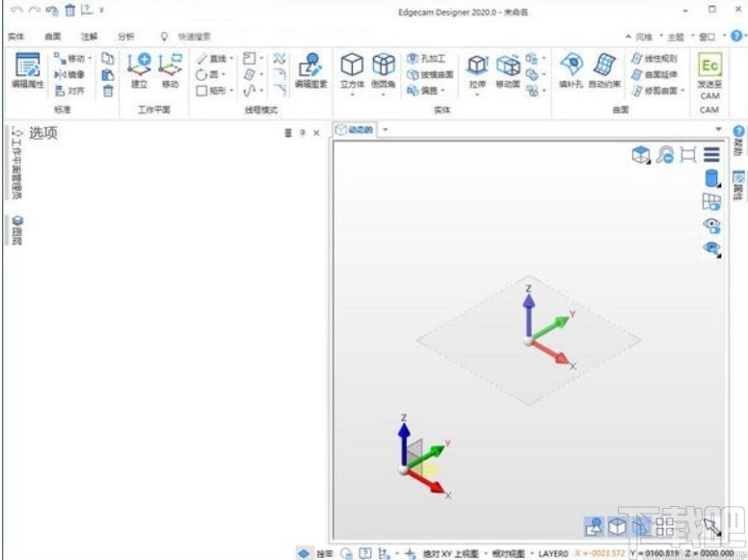The image size is (748, 560).
Task: Select the 线性规则 linear ruled surface tool
Action: tap(654, 58)
